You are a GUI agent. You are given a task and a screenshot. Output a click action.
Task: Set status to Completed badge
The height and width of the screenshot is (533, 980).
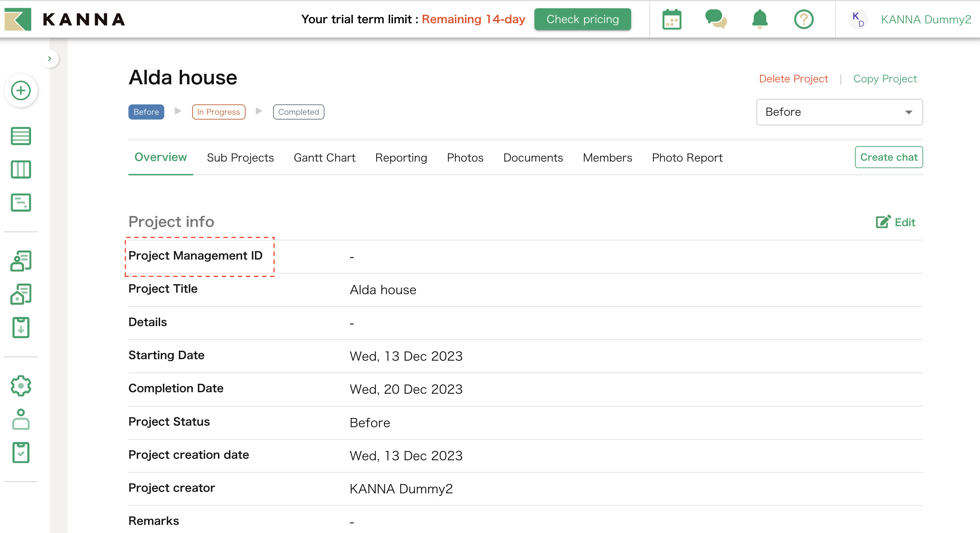point(298,112)
